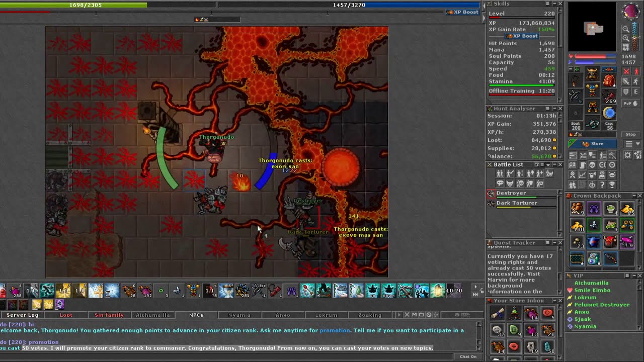Click the gear settings icon in sidebar
The height and width of the screenshot is (362, 644).
pyautogui.click(x=627, y=155)
